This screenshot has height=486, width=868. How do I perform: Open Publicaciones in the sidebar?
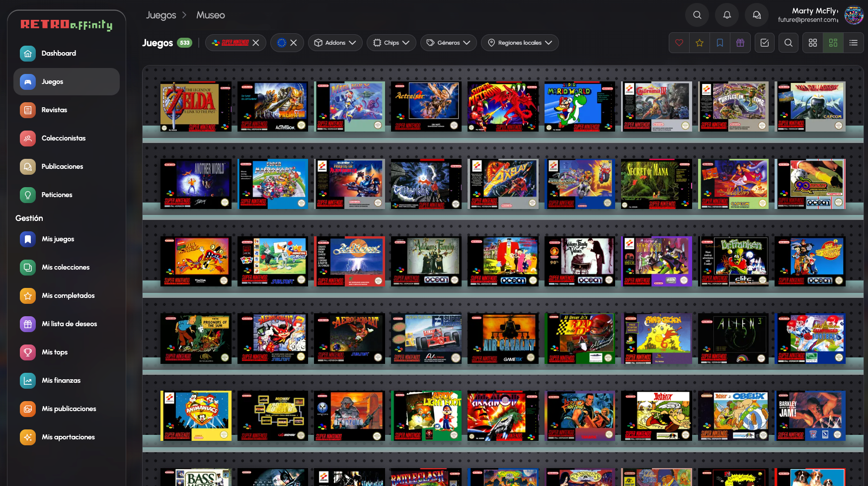pos(67,167)
